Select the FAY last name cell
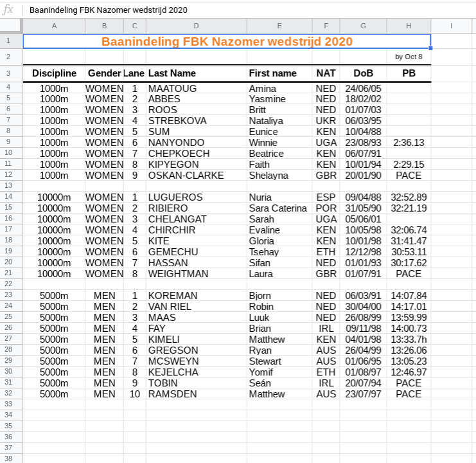Viewport: 476px width, 463px height. tap(197, 329)
